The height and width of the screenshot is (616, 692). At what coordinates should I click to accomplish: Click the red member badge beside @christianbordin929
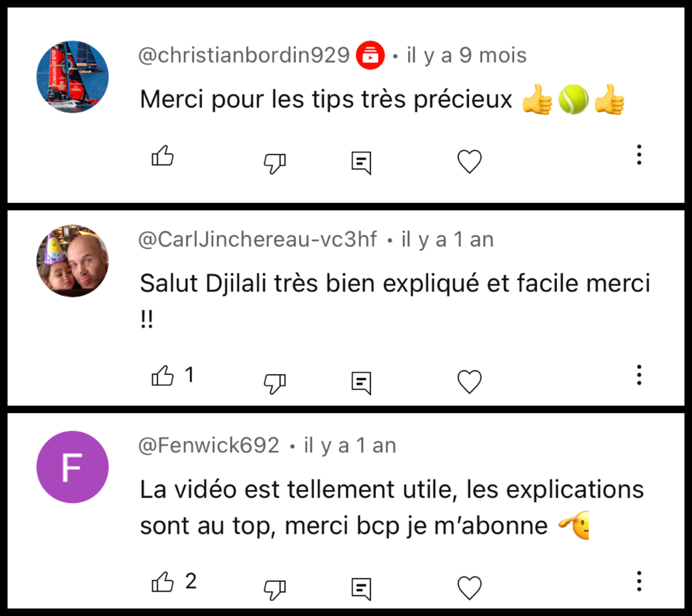[370, 55]
